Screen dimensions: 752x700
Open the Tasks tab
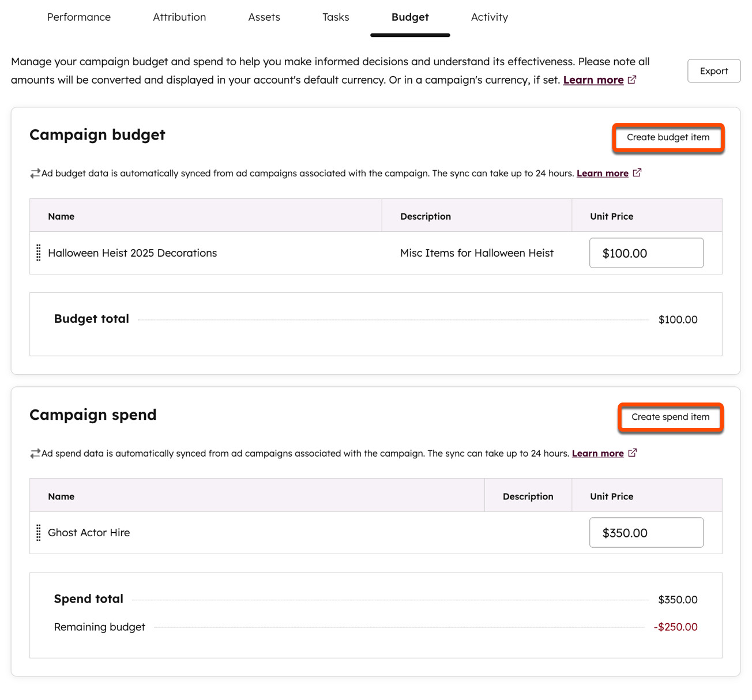[336, 17]
